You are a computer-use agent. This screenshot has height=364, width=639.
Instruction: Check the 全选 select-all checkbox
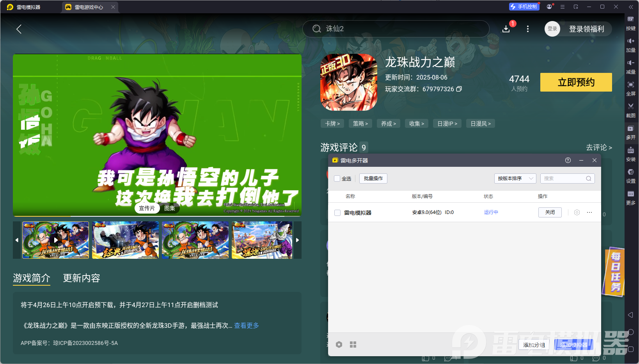(x=337, y=178)
